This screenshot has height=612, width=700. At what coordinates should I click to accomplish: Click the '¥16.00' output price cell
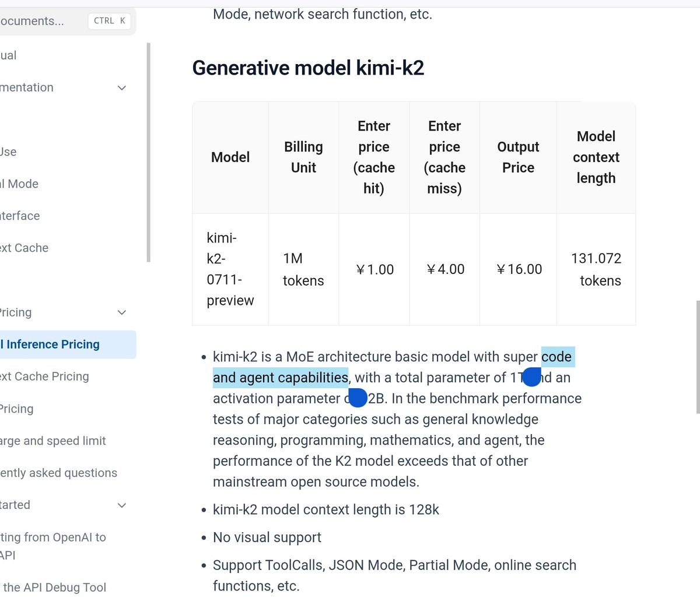[518, 269]
